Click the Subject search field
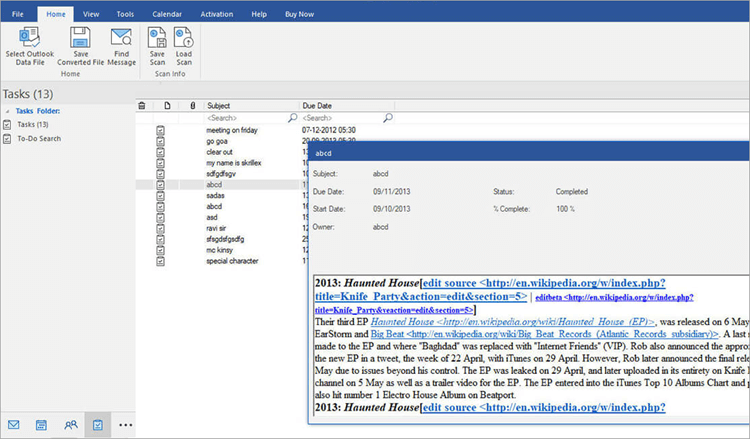This screenshot has height=439, width=750. point(245,118)
